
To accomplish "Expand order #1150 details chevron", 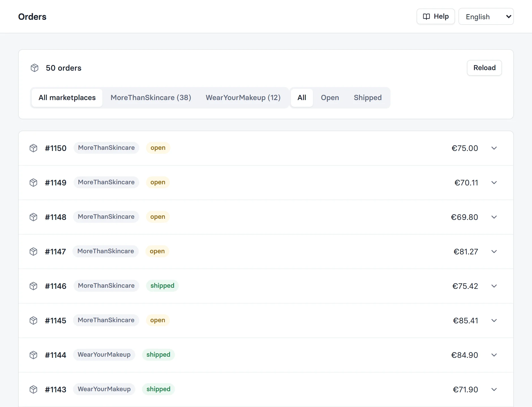I will click(494, 148).
